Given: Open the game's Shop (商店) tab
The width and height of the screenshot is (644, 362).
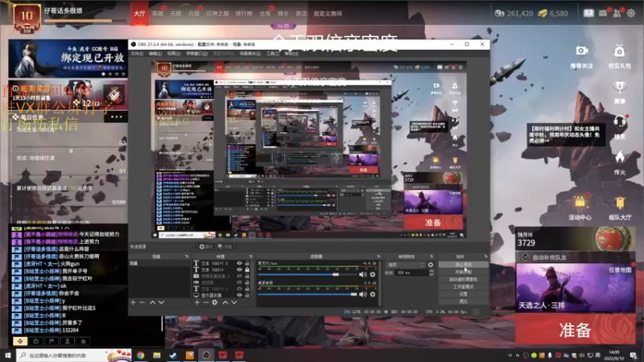Looking at the screenshot, I should click(301, 14).
